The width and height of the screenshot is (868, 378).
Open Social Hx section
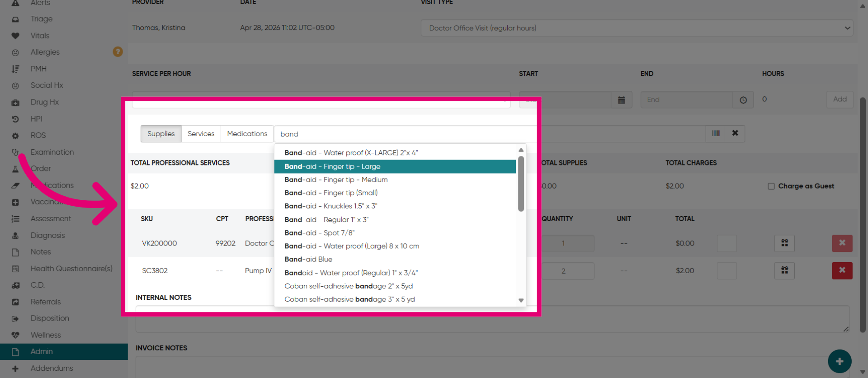[x=47, y=85]
